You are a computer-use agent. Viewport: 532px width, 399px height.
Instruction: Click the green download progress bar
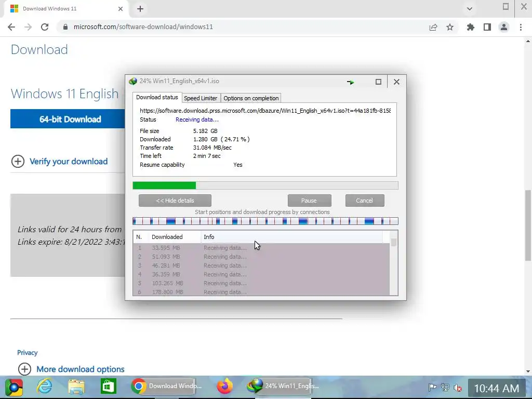coord(265,185)
